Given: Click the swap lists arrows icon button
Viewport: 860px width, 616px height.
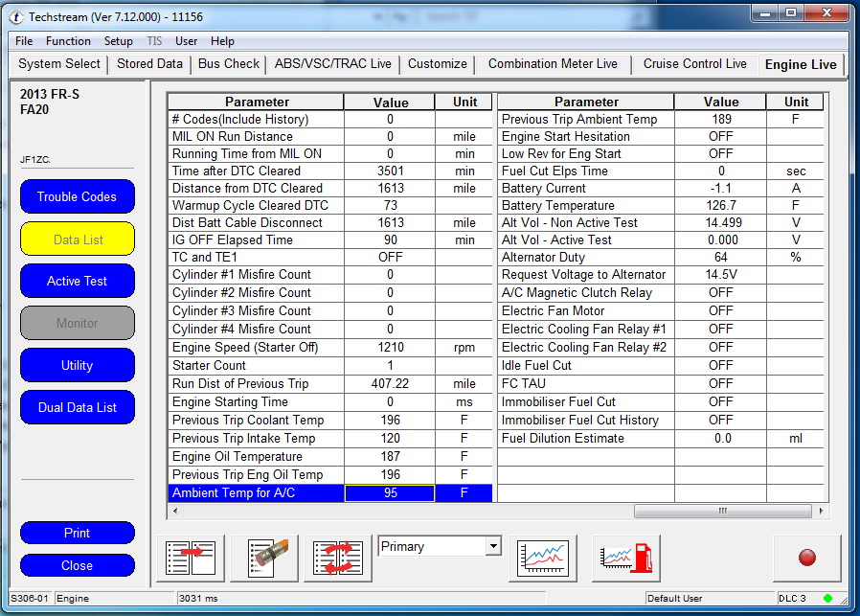Looking at the screenshot, I should (x=337, y=558).
